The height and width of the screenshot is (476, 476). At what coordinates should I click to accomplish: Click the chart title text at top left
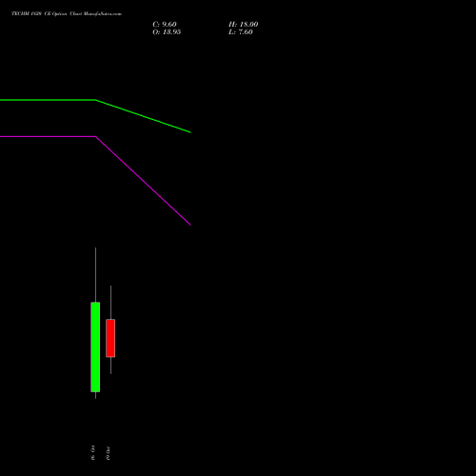tap(67, 13)
